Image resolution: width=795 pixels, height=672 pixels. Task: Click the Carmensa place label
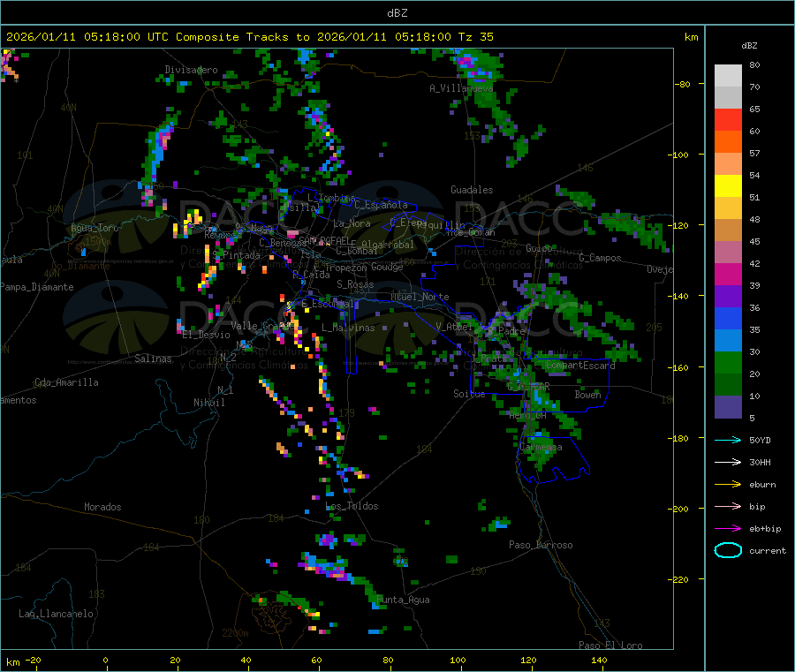tap(541, 447)
